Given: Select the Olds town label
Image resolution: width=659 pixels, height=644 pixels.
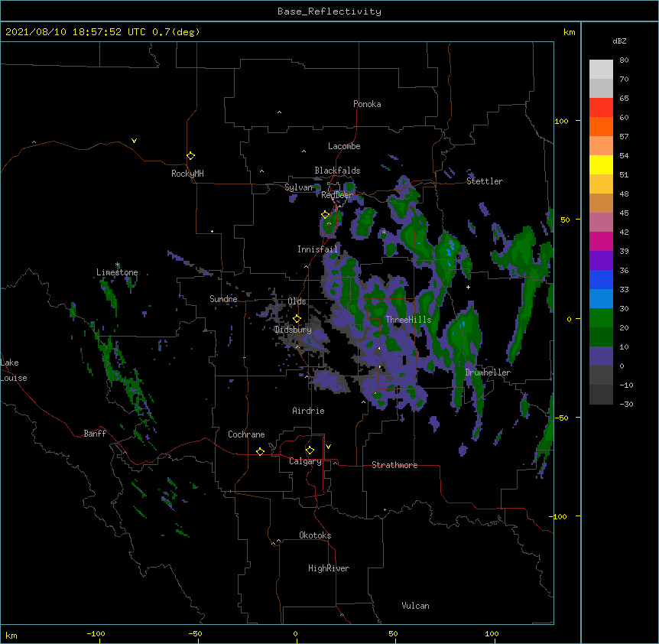Looking at the screenshot, I should coord(297,301).
